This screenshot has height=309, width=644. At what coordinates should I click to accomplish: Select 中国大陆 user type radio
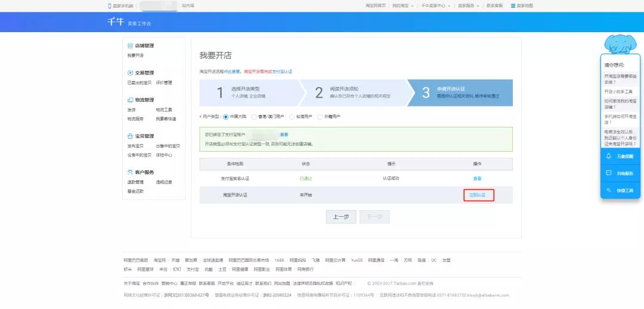click(225, 117)
